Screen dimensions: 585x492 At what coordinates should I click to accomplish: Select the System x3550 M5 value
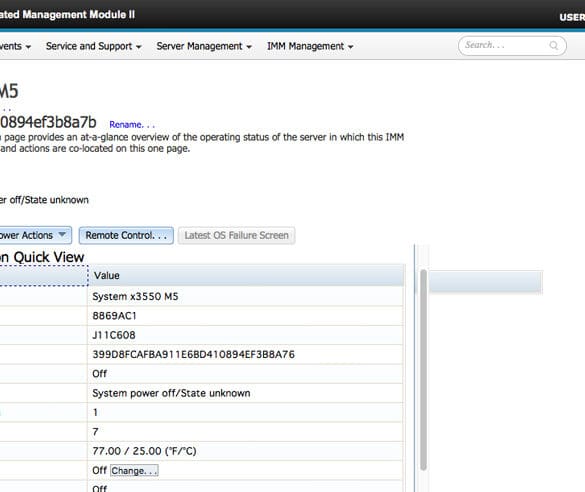135,297
